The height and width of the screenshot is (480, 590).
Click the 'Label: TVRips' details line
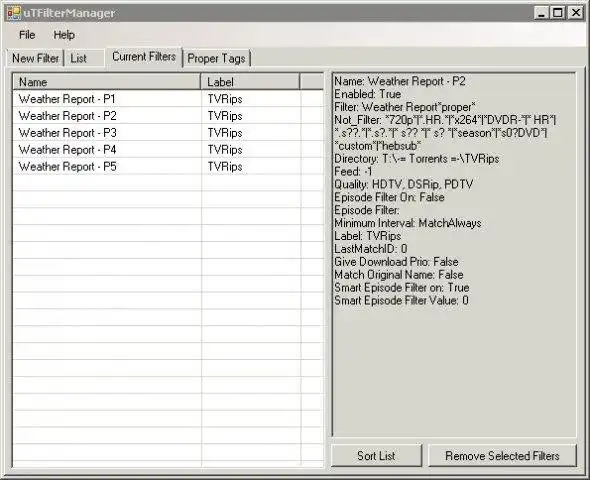click(368, 236)
